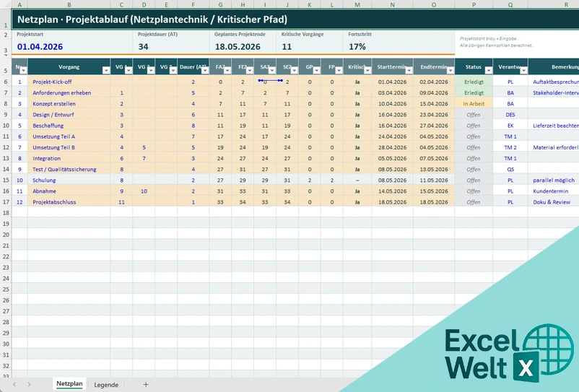Open the FEZ column filter dropdown
This screenshot has height=392, width=579.
249,70
